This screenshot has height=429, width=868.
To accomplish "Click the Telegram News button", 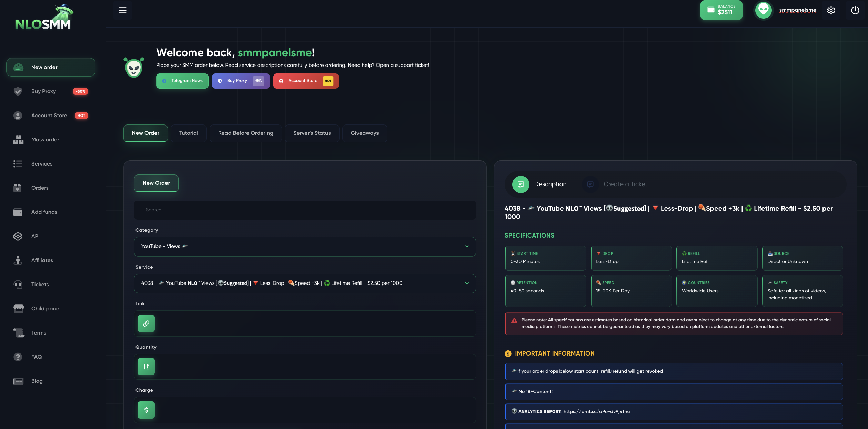I will click(x=182, y=81).
